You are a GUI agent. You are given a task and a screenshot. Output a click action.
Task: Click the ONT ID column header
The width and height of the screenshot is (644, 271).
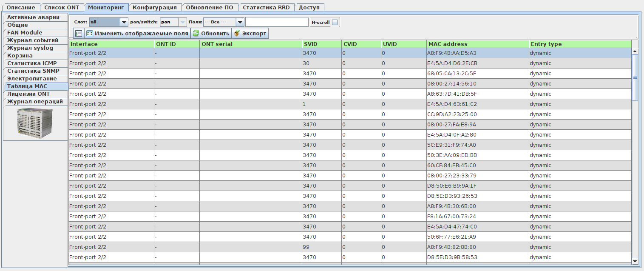click(x=177, y=44)
